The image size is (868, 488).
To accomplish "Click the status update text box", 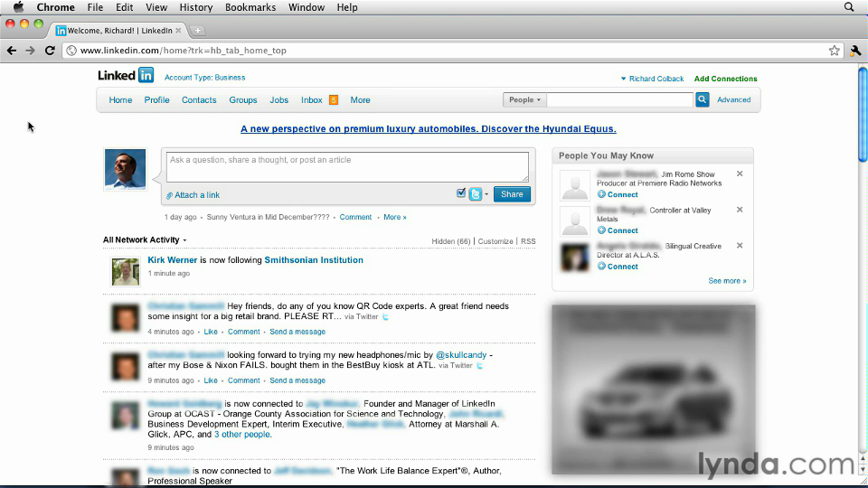I will pos(347,166).
